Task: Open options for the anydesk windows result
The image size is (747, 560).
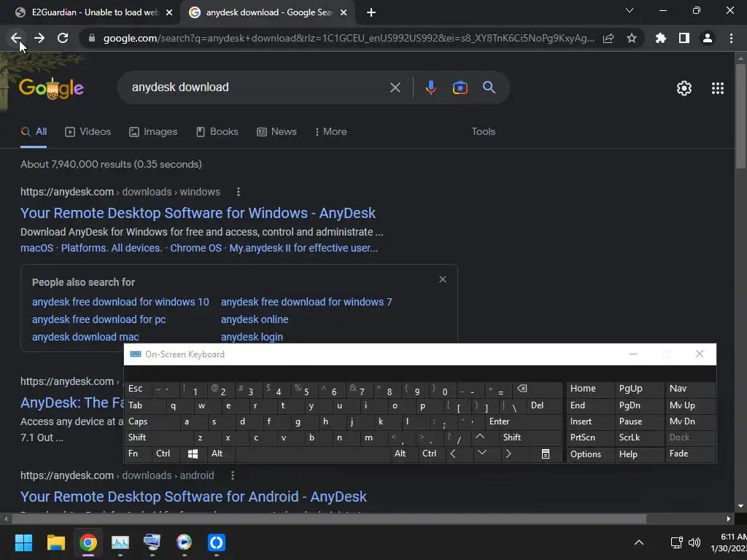Action: pyautogui.click(x=239, y=192)
